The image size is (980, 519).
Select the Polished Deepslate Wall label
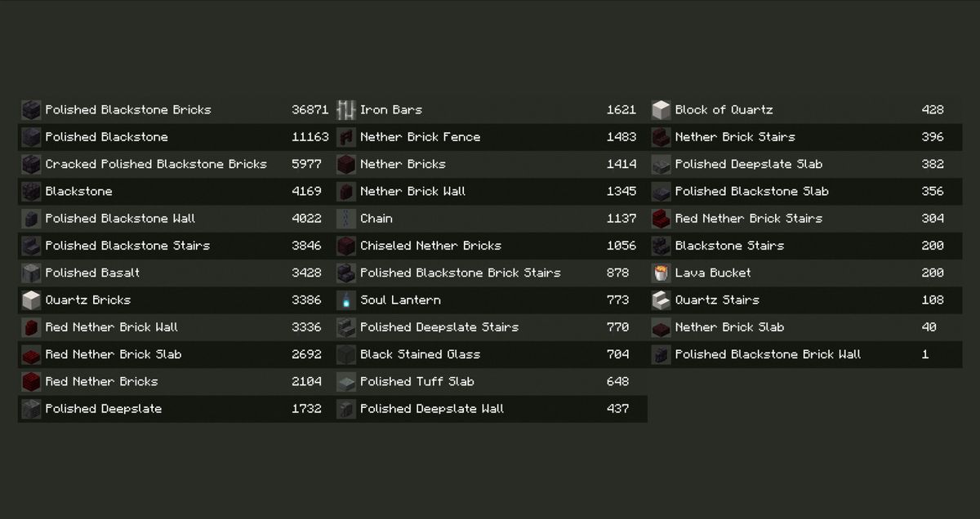432,409
